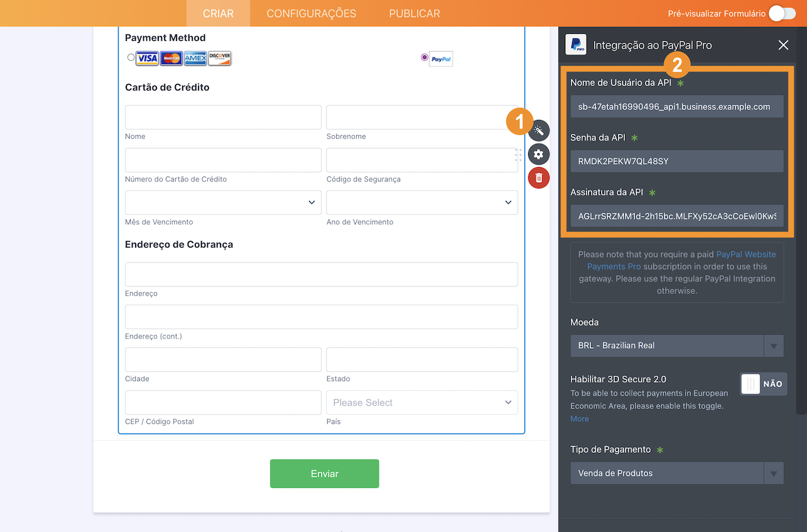The height and width of the screenshot is (532, 807).
Task: Click the Payment Method heading
Action: click(165, 38)
